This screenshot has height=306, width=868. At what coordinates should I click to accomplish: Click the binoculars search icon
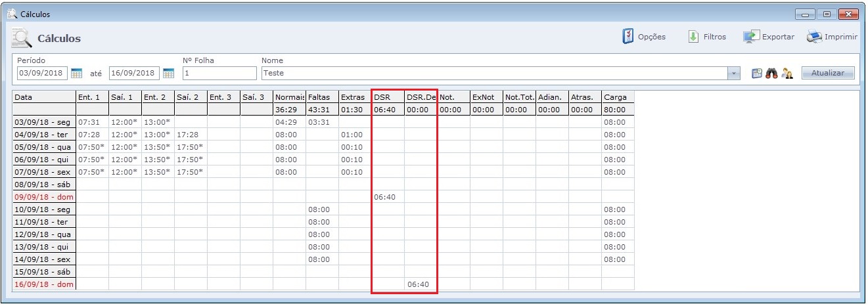click(772, 74)
